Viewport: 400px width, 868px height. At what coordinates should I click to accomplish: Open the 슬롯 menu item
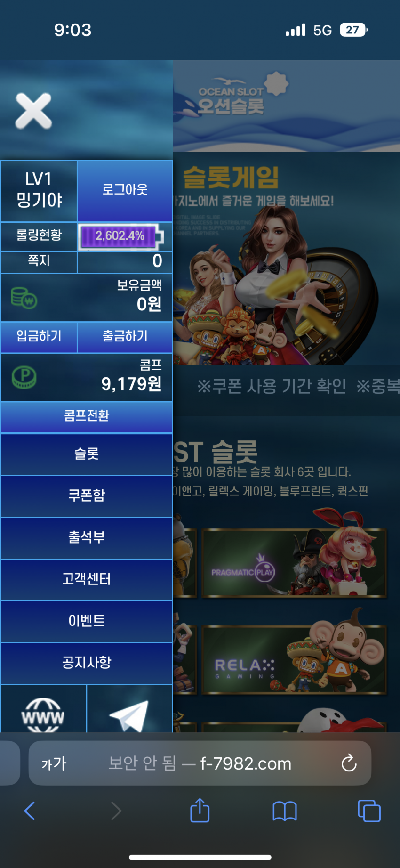click(x=87, y=454)
